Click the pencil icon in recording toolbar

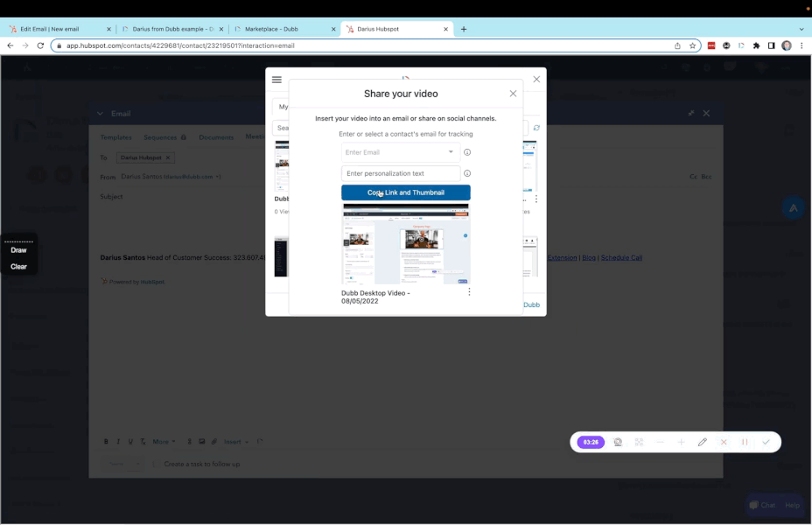point(703,442)
